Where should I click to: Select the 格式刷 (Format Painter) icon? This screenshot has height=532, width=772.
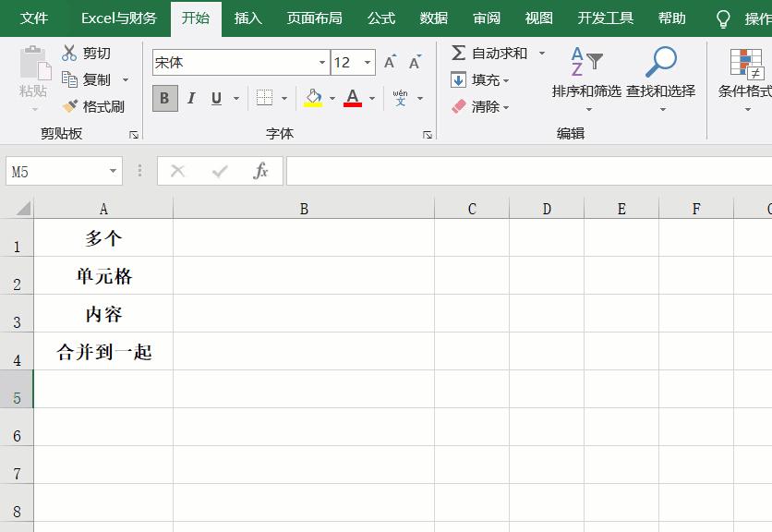coord(68,104)
